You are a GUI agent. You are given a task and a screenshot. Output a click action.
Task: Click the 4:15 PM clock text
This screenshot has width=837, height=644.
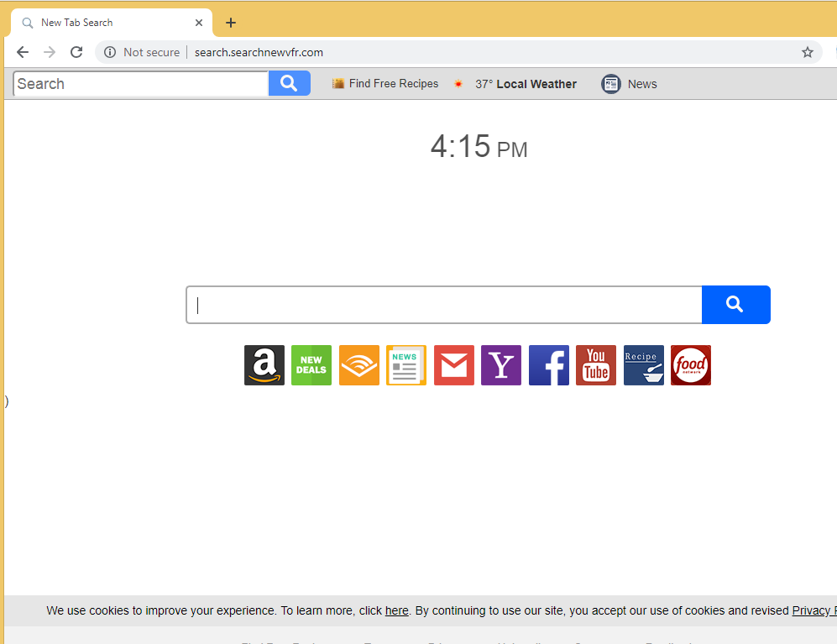[479, 146]
